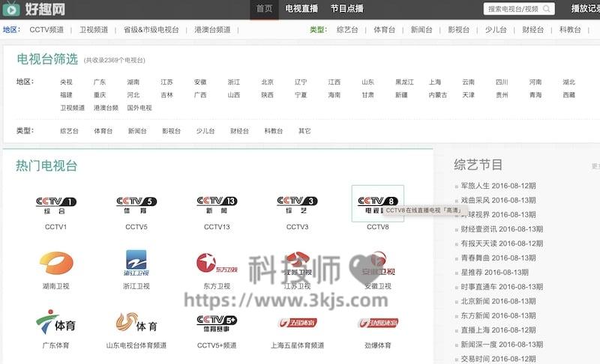Screen dimensions: 600x364
Task: Filter stations by 湖南 region
Action: tap(133, 82)
